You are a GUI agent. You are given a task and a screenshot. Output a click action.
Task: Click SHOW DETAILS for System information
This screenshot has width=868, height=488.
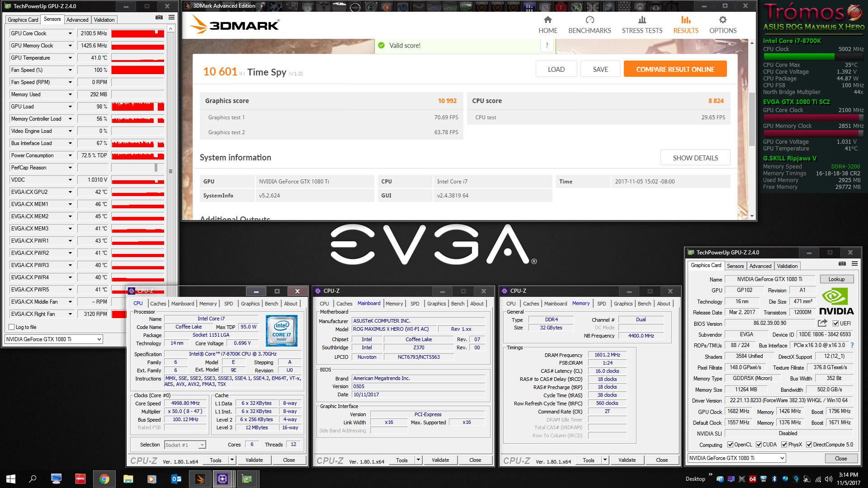coord(695,158)
